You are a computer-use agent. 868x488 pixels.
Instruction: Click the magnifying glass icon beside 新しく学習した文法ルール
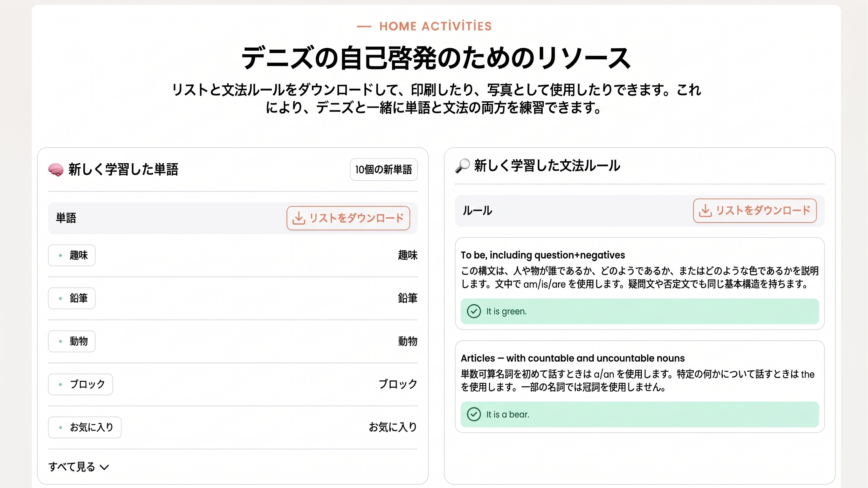463,166
